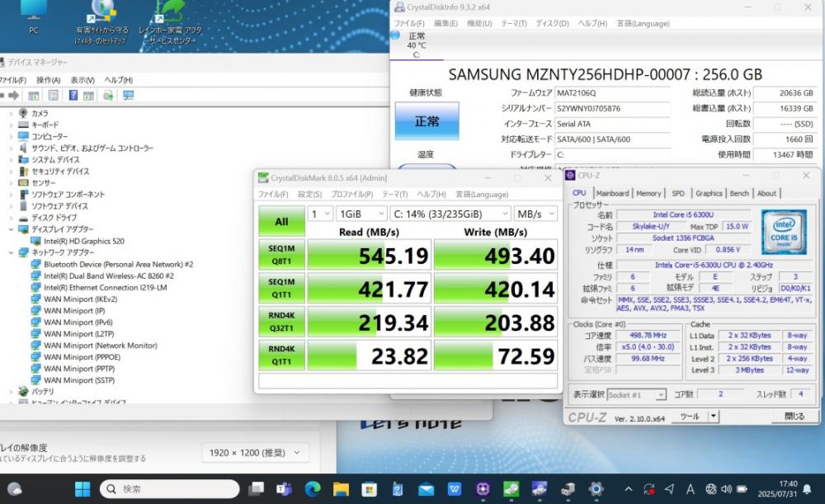Open the PC desktop icon

tap(34, 17)
